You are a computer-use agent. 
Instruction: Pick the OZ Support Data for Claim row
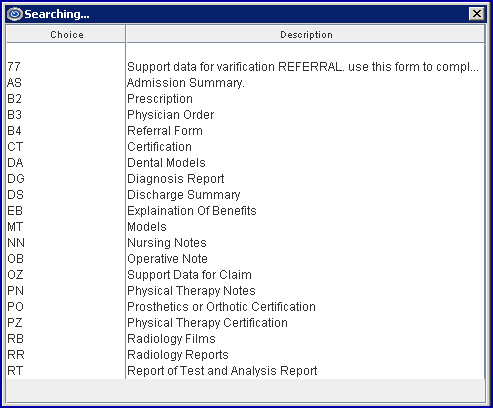(246, 275)
